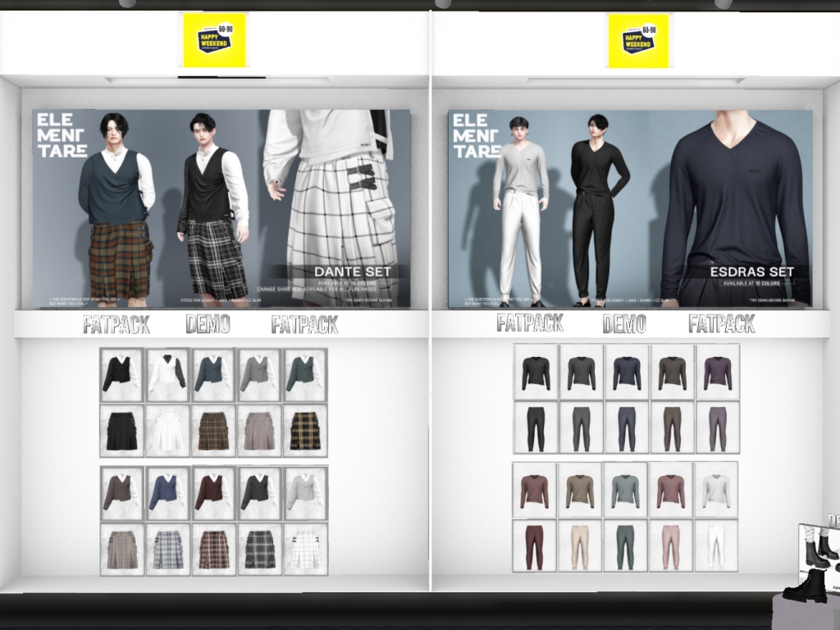
Task: Choose the solid black Dante skirt
Action: pos(121,431)
